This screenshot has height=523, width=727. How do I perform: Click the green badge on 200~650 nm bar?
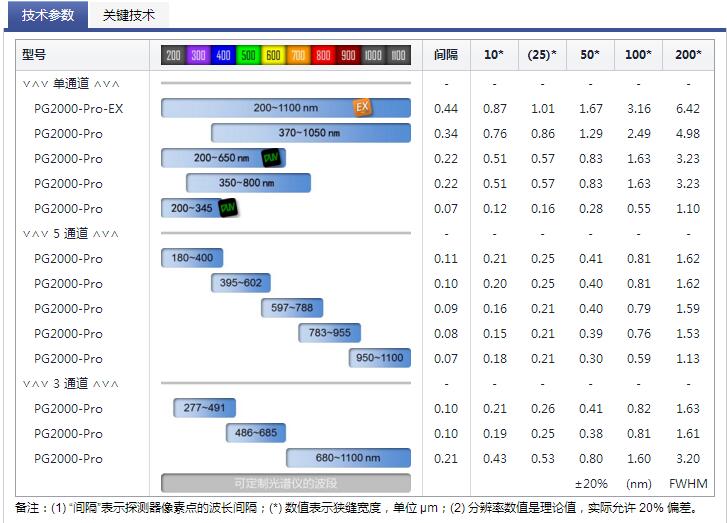pyautogui.click(x=270, y=158)
